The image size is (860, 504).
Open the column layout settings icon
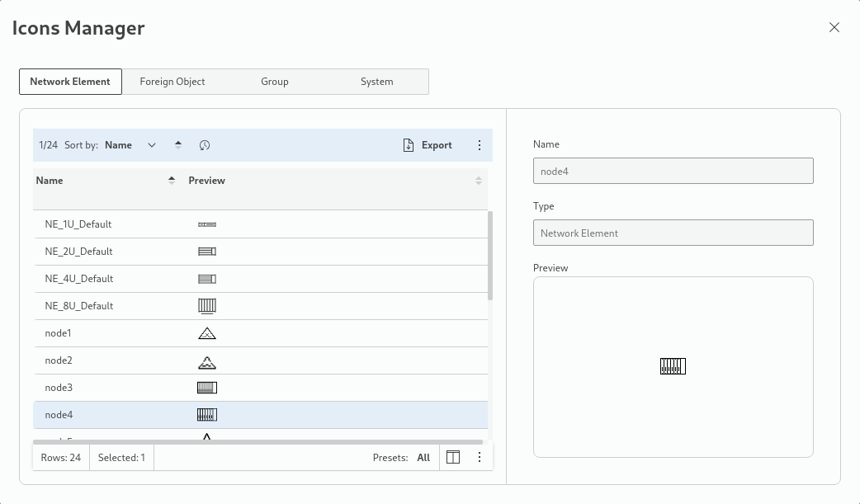pos(453,458)
